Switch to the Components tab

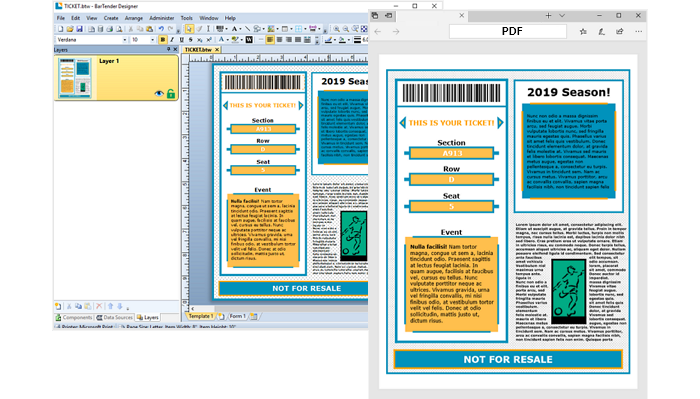(74, 317)
